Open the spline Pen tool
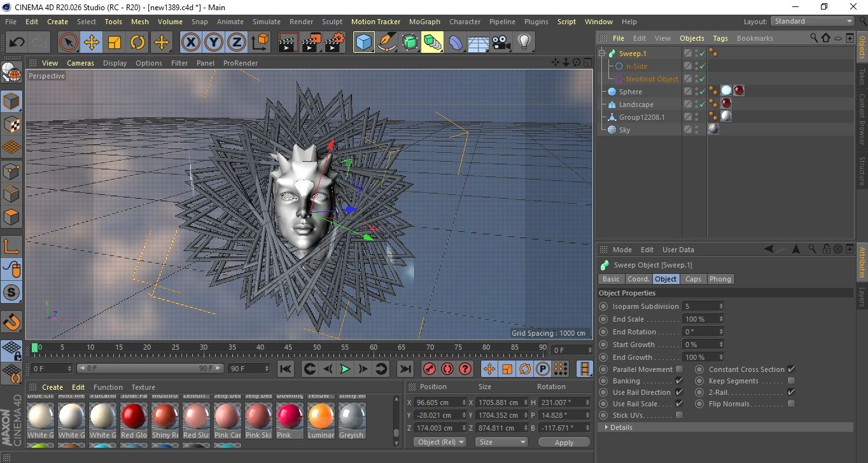868x463 pixels. [x=387, y=43]
